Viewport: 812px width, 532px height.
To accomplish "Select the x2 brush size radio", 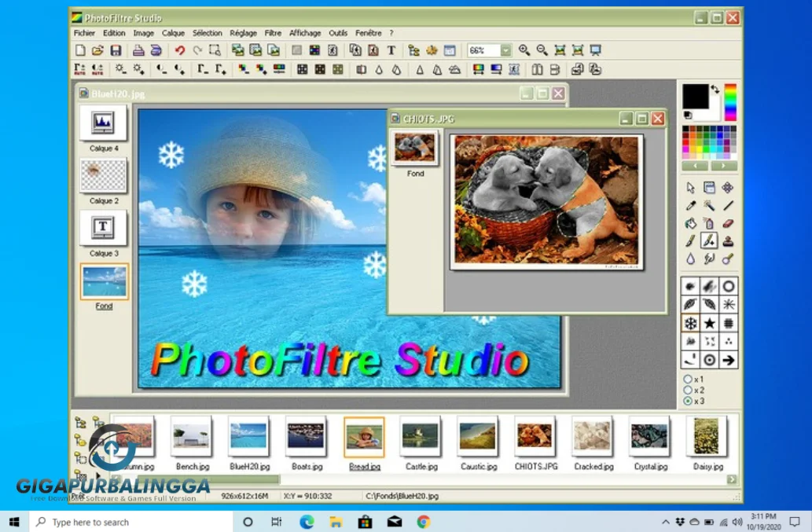I will pos(688,390).
